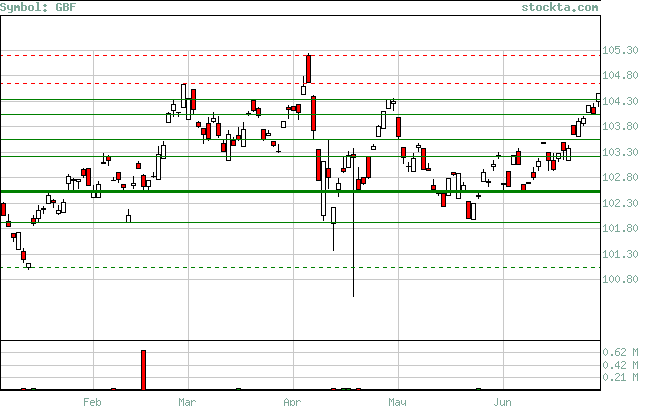Click the red candlestick at the April price peak

click(308, 69)
